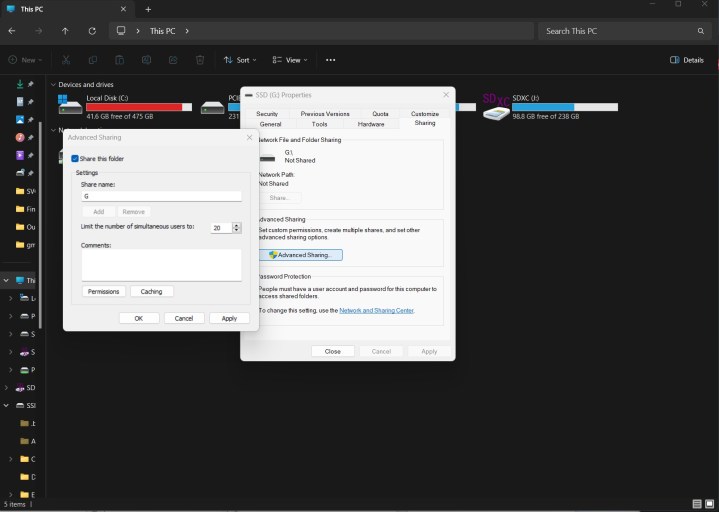Open the Hardware tab
This screenshot has width=719, height=512.
(x=371, y=124)
